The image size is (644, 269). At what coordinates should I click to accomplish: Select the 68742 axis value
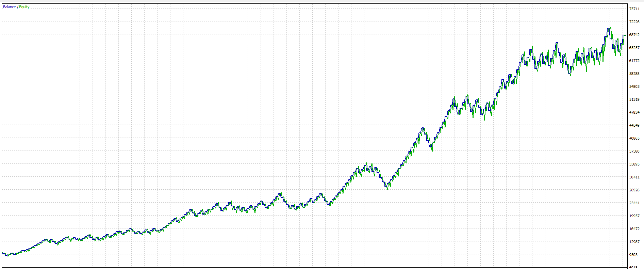coord(634,35)
